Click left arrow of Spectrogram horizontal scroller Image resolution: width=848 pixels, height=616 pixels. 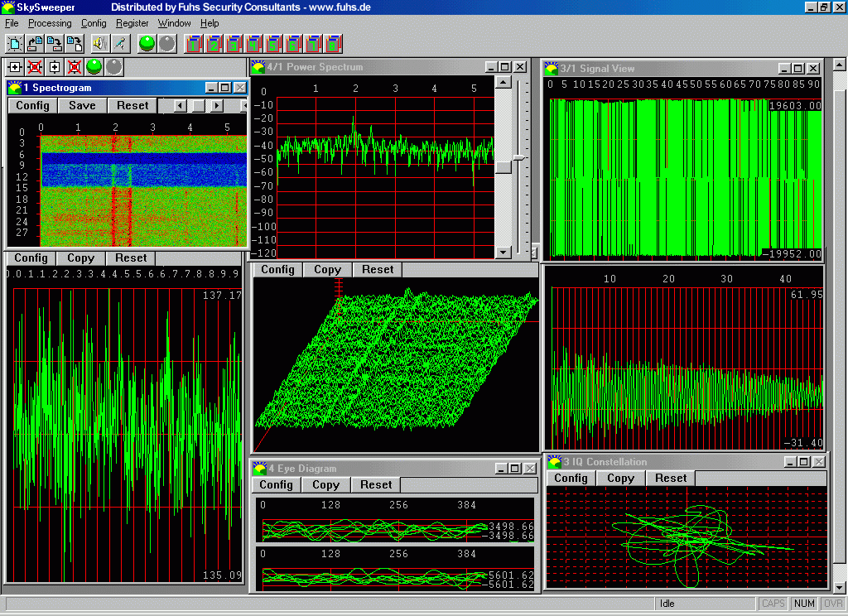coord(180,106)
